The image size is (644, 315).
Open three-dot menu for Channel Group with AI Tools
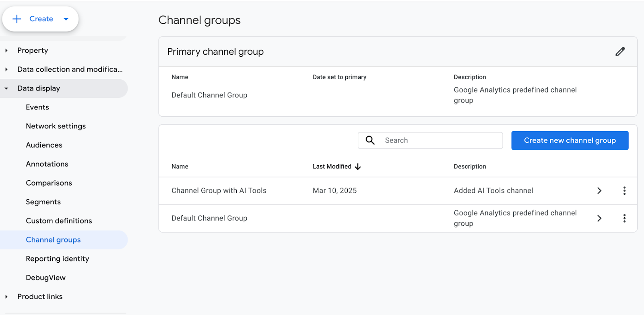[x=624, y=191]
